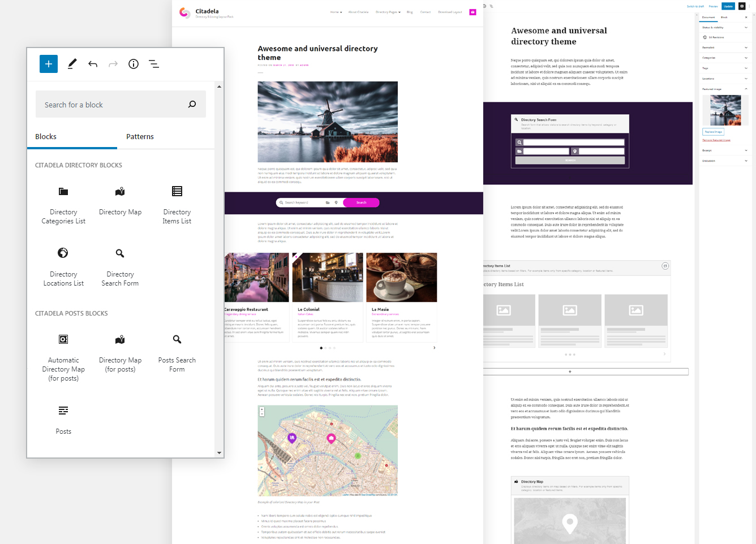Select the Directory Search Form block
Image resolution: width=756 pixels, height=544 pixels.
pos(120,266)
